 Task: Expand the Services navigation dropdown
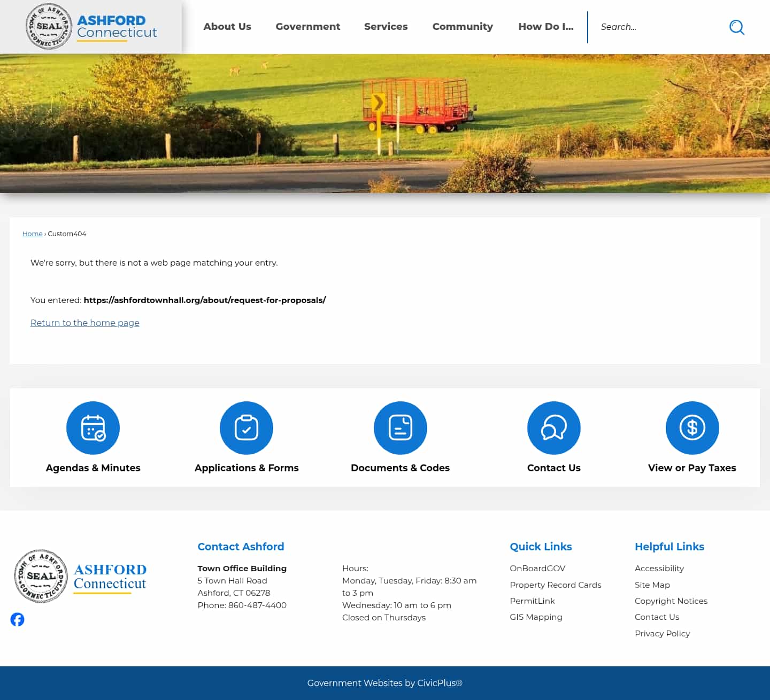click(386, 26)
